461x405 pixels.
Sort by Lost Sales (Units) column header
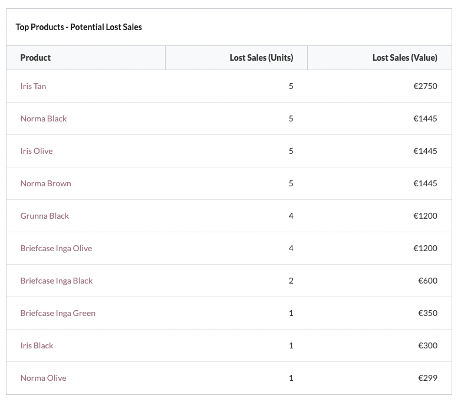tap(261, 58)
